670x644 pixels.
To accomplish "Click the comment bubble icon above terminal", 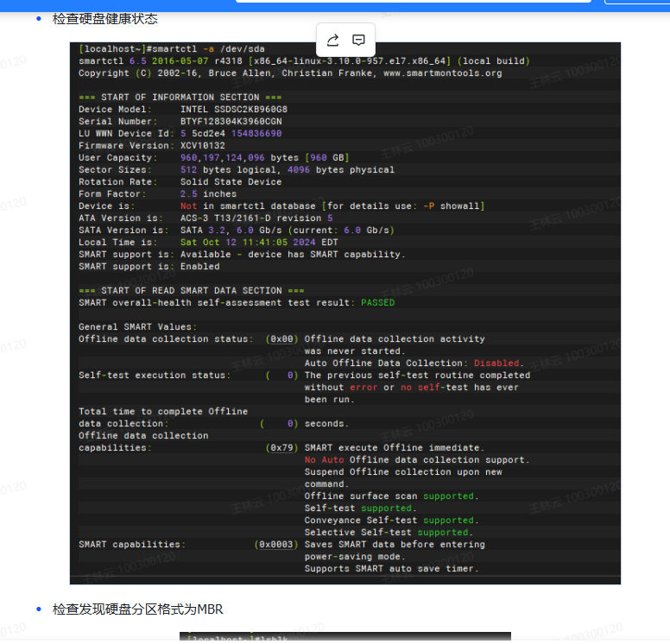I will 358,41.
